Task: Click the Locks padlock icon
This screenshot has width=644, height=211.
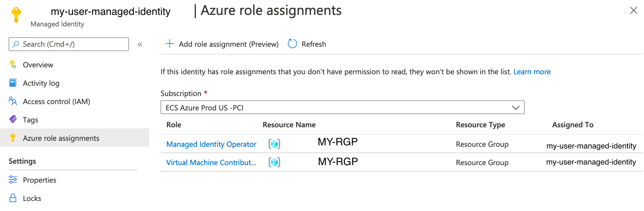Action: tap(13, 198)
